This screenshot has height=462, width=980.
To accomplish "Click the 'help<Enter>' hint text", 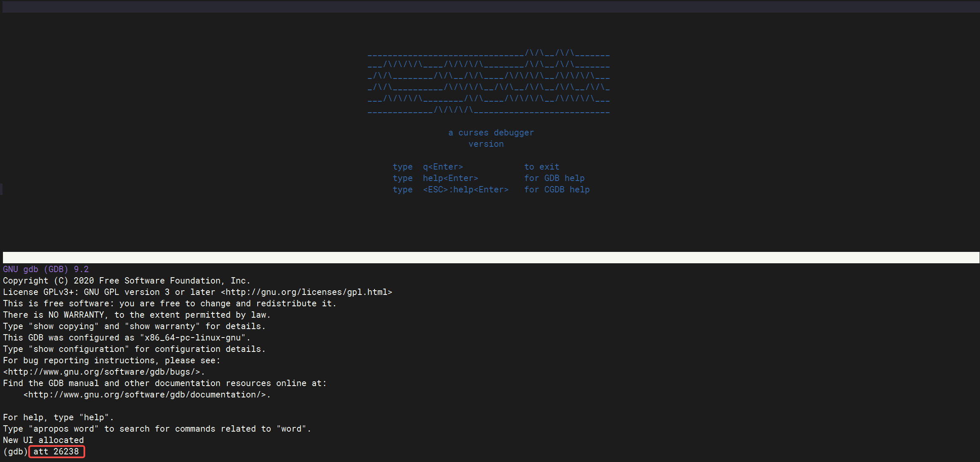I will [450, 178].
